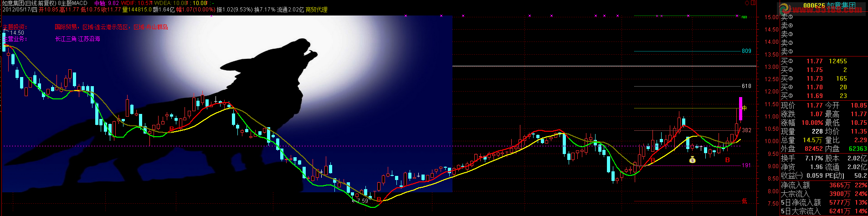Click the 10.00 price axis label
The height and width of the screenshot is (216, 868).
[771, 141]
